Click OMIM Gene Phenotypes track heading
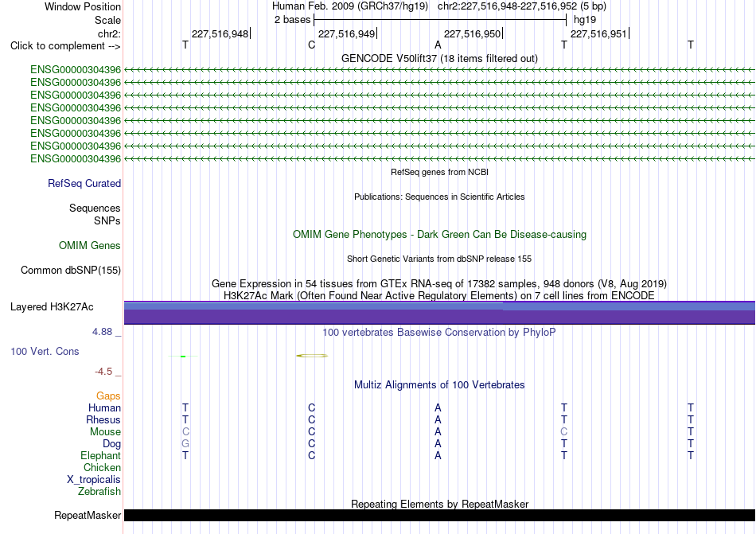This screenshot has height=534, width=756. point(439,234)
